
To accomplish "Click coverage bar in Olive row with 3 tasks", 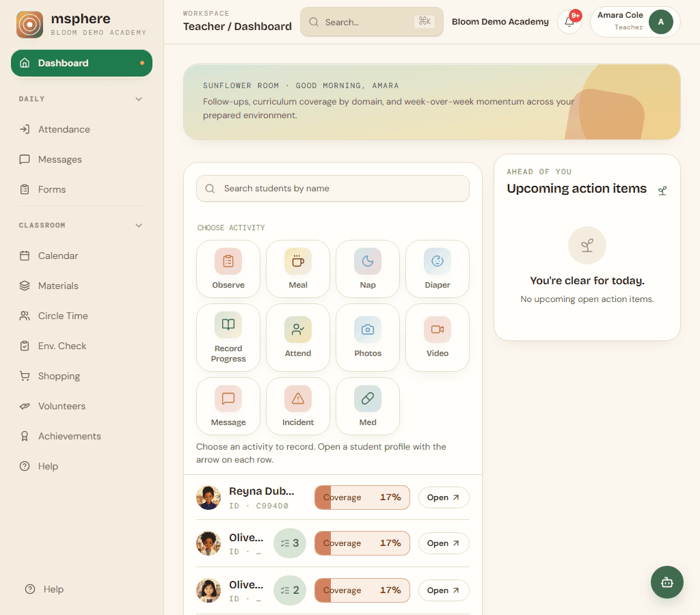I will [362, 543].
